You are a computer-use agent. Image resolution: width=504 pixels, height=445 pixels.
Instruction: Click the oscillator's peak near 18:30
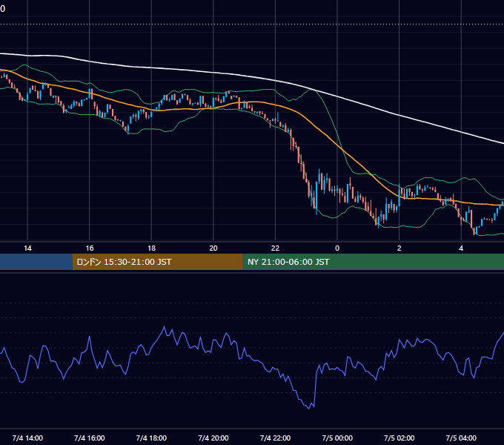(165, 326)
